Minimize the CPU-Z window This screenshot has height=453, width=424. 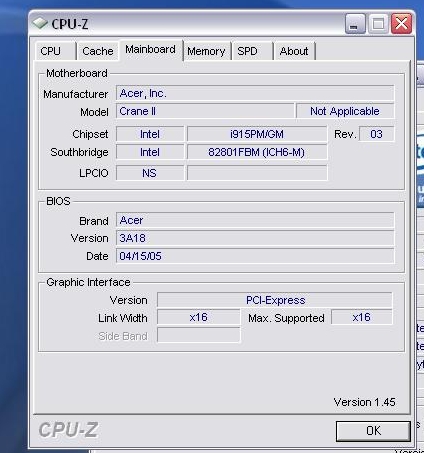point(355,24)
